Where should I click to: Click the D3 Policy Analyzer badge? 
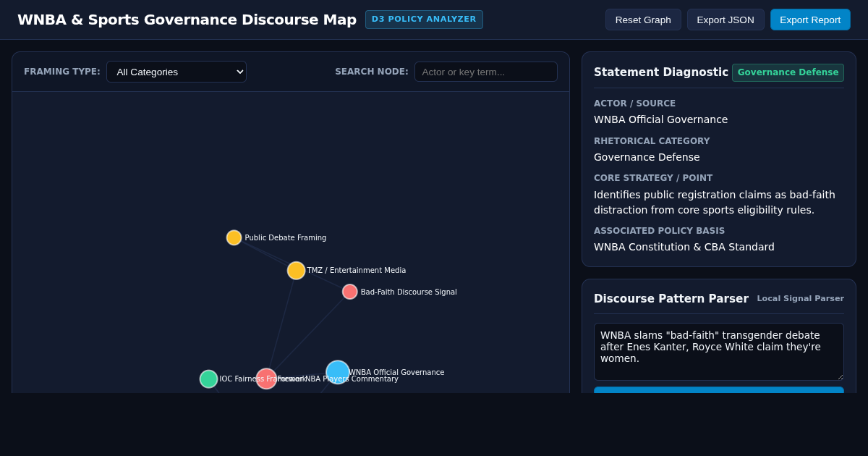[x=424, y=20]
